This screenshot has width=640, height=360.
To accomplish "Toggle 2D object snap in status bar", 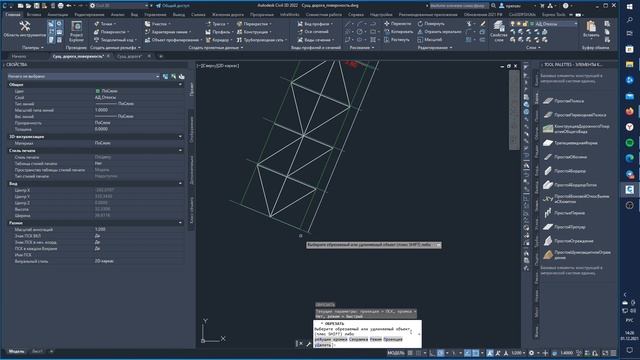I will [x=476, y=353].
